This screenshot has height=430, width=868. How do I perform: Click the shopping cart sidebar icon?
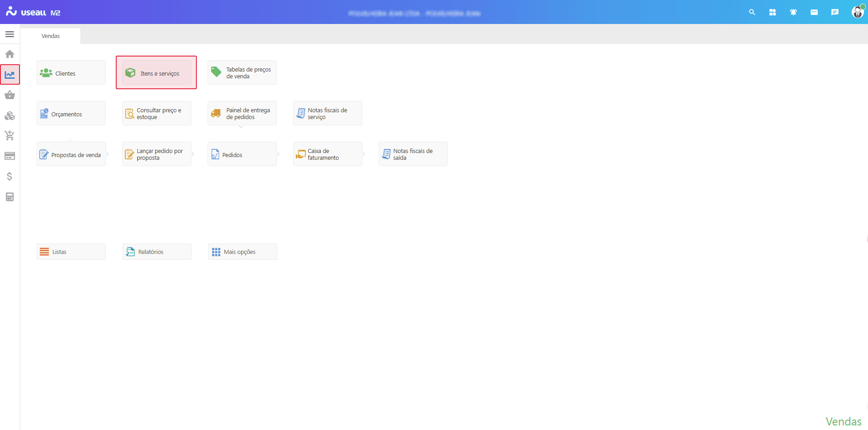[9, 135]
